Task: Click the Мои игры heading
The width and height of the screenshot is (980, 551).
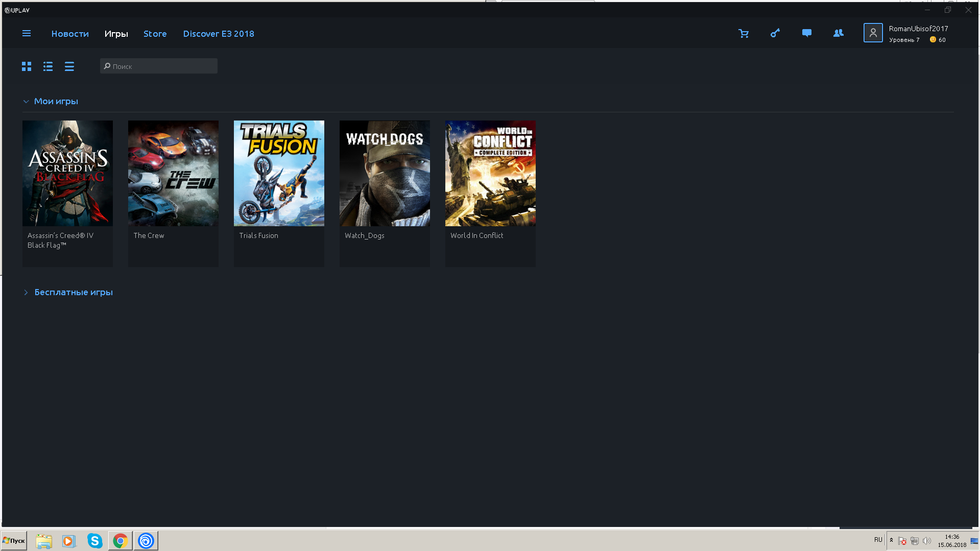Action: [56, 101]
